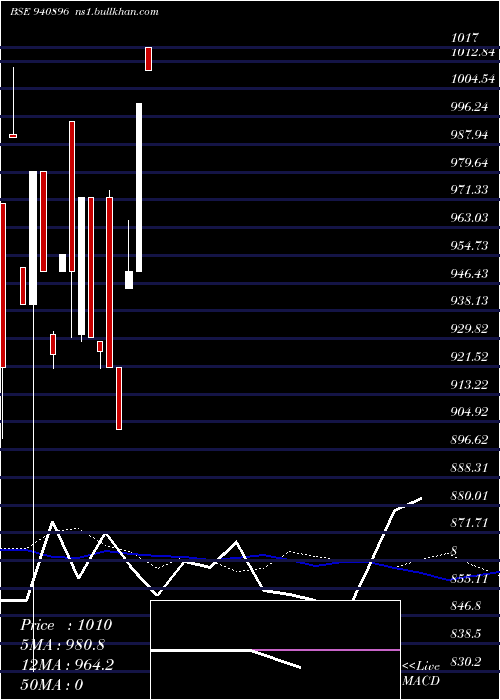500x700 pixels.
Task: Click the MACD inset chart box
Action: click(275, 650)
